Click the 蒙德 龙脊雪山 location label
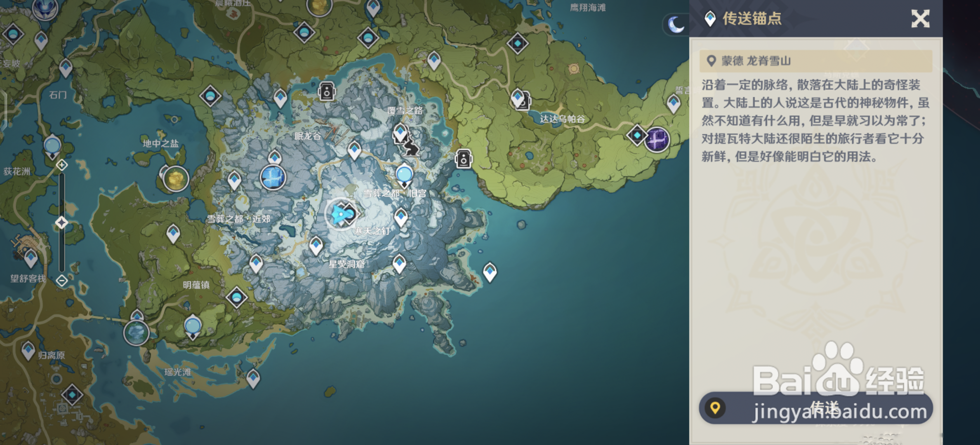The image size is (980, 445). coord(756,61)
